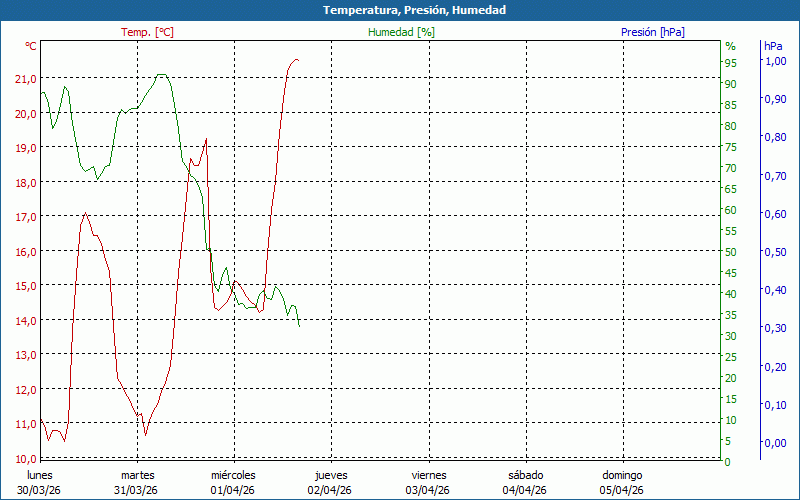Click the 50 tick on humidity axis
The height and width of the screenshot is (500, 800).
(x=731, y=252)
